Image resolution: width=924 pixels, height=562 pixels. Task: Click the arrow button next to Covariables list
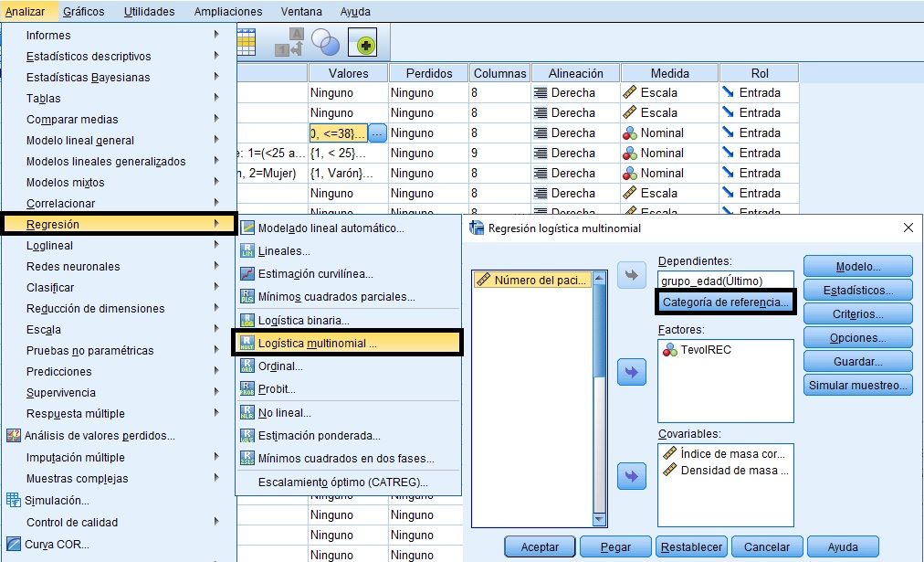tap(632, 475)
